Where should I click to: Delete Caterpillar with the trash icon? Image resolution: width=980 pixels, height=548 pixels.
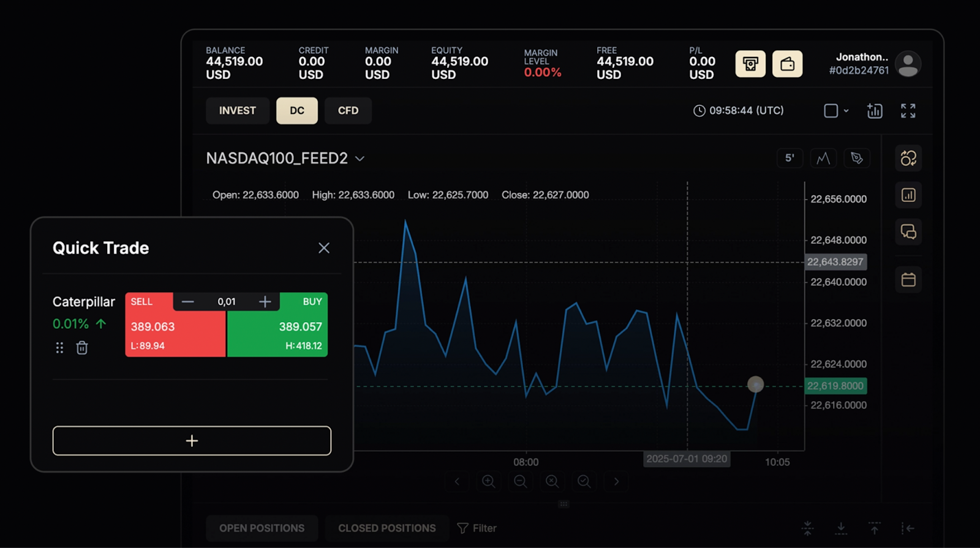pos(81,348)
